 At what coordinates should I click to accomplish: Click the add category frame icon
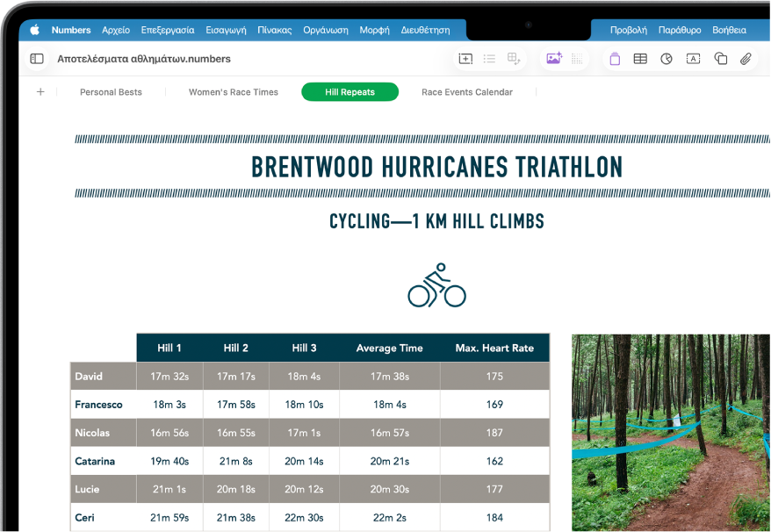click(x=465, y=59)
